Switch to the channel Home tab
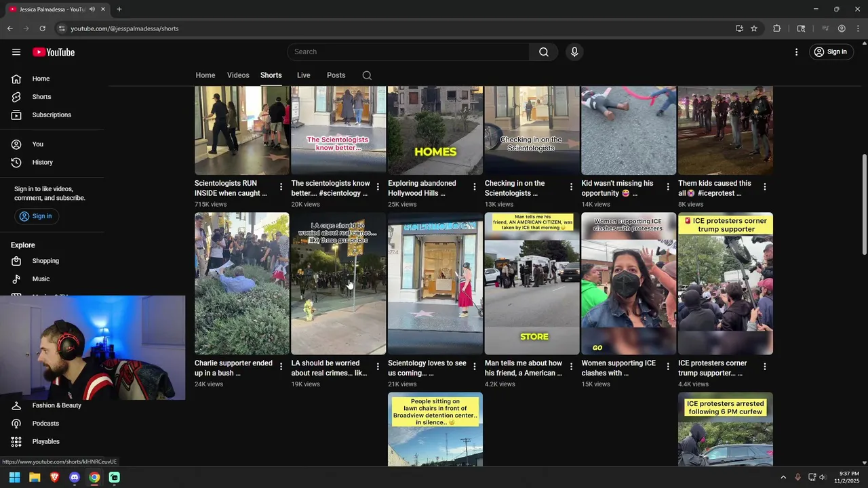The height and width of the screenshot is (488, 868). point(205,75)
